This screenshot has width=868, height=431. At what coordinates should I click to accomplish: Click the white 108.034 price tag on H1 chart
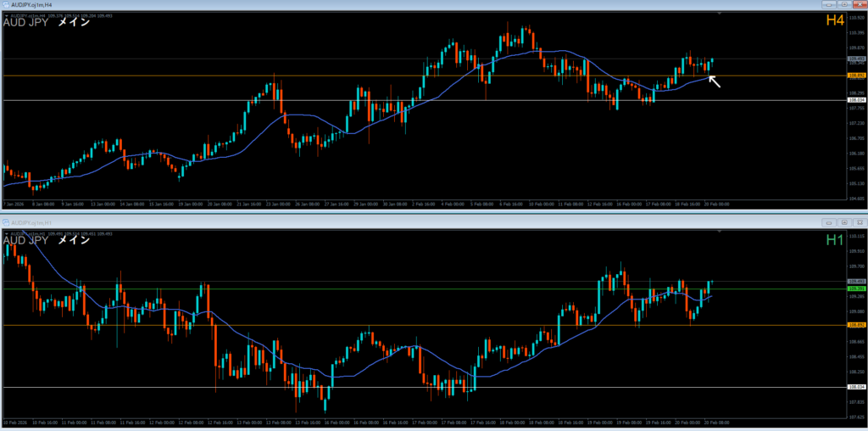click(855, 387)
